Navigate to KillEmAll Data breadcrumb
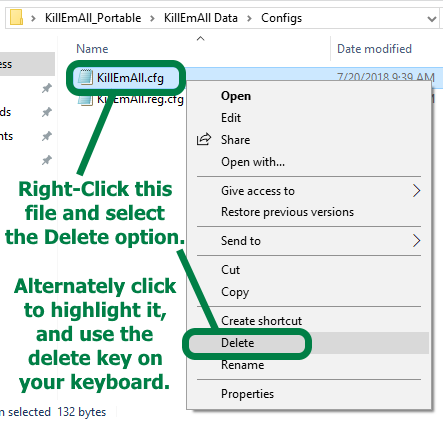443x443 pixels. click(201, 18)
